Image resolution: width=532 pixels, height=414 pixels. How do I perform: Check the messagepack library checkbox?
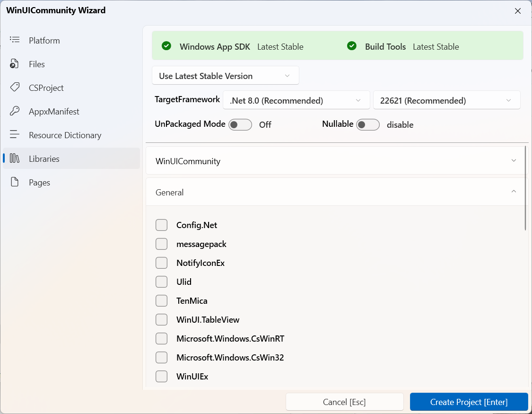point(162,244)
